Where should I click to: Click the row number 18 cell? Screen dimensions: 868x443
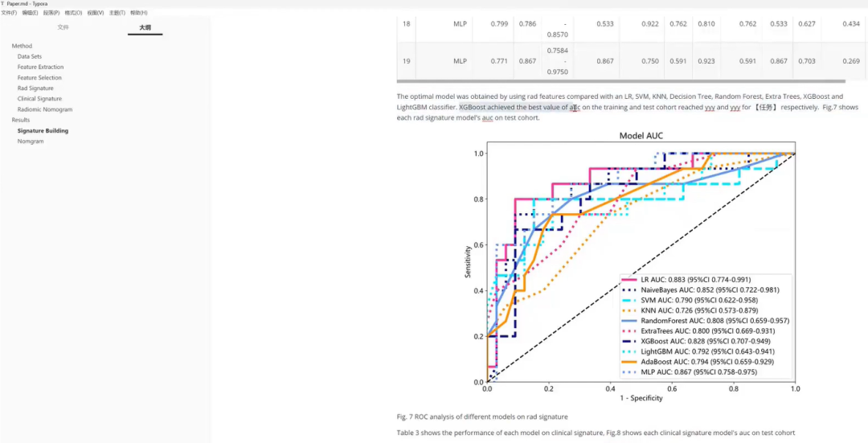coord(407,24)
